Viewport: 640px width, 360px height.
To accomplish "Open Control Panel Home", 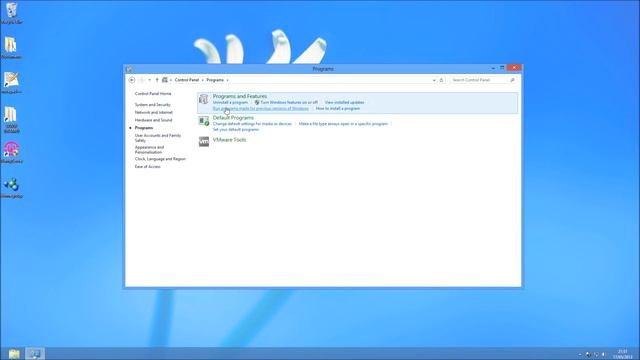I will pos(153,93).
